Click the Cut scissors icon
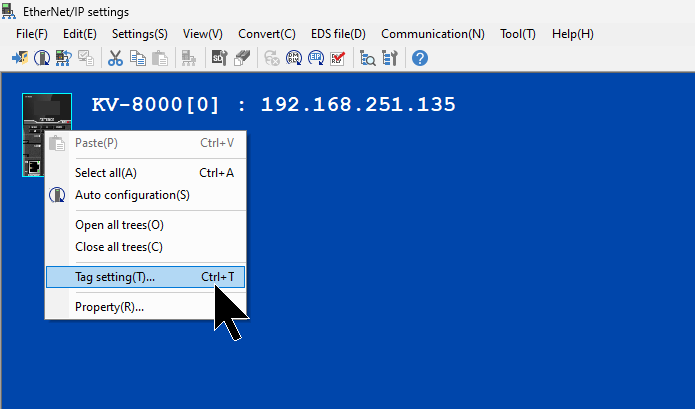 [115, 58]
